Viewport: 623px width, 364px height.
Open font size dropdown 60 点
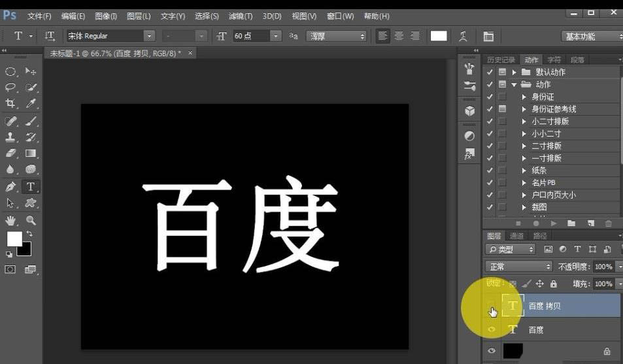276,36
